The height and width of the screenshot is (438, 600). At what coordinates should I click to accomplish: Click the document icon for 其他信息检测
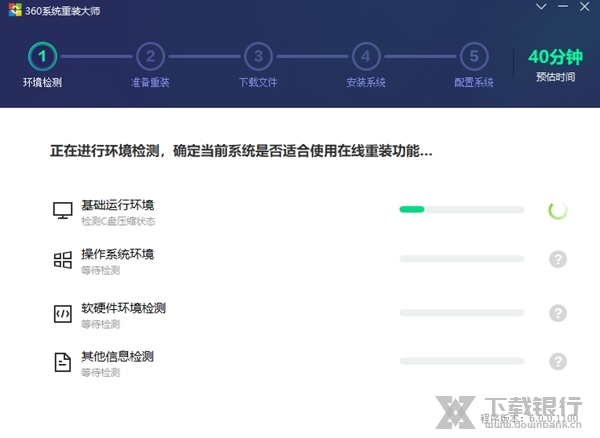[63, 362]
